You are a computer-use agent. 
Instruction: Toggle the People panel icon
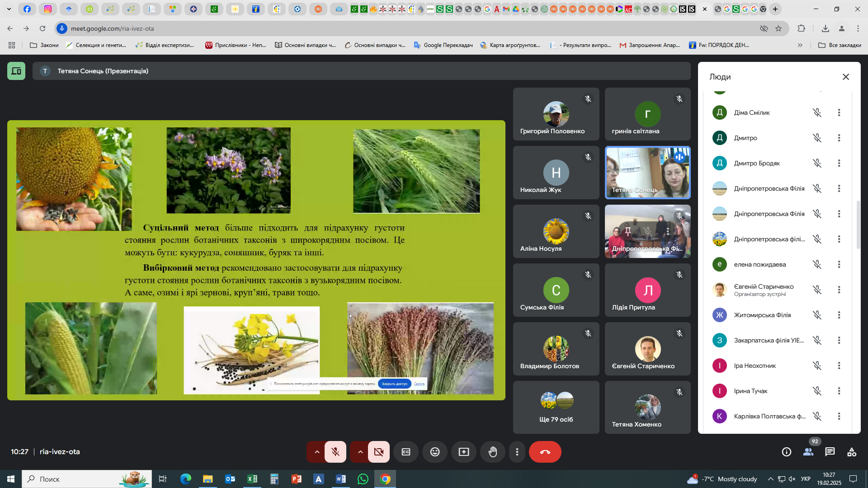coord(808,452)
